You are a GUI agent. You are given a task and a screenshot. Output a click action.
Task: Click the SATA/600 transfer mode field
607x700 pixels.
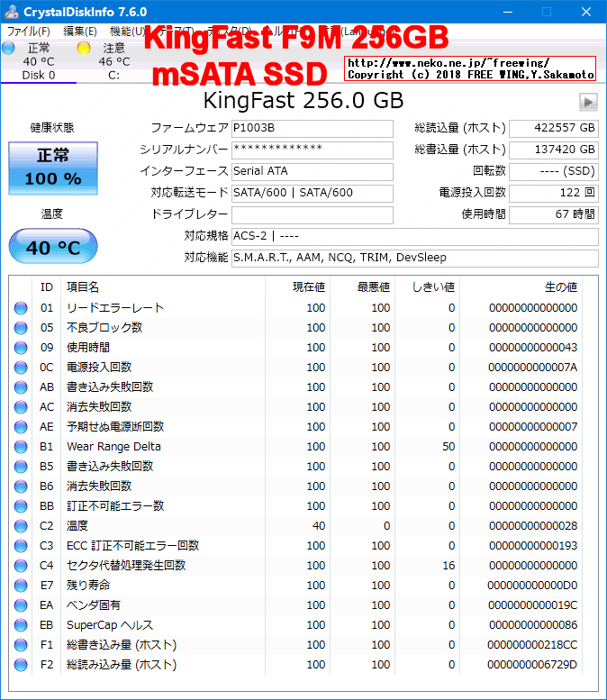coord(313,193)
